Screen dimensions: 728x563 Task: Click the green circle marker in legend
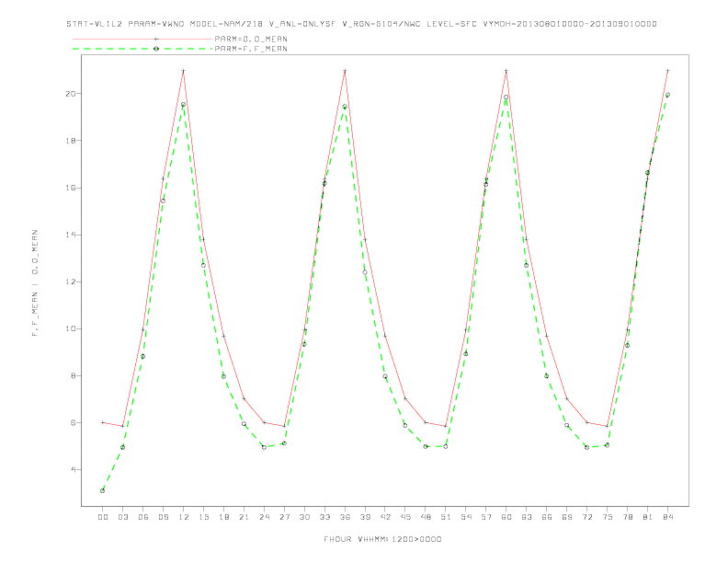[156, 49]
